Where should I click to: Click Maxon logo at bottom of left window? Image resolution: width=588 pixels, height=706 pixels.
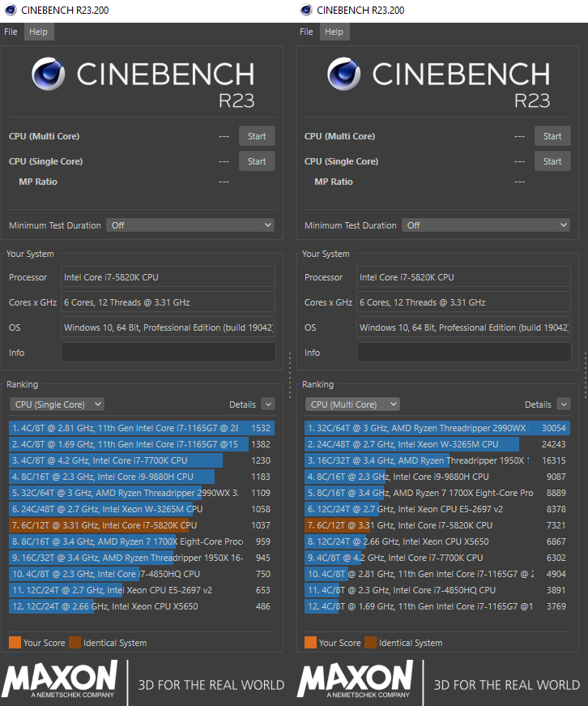pyautogui.click(x=59, y=679)
